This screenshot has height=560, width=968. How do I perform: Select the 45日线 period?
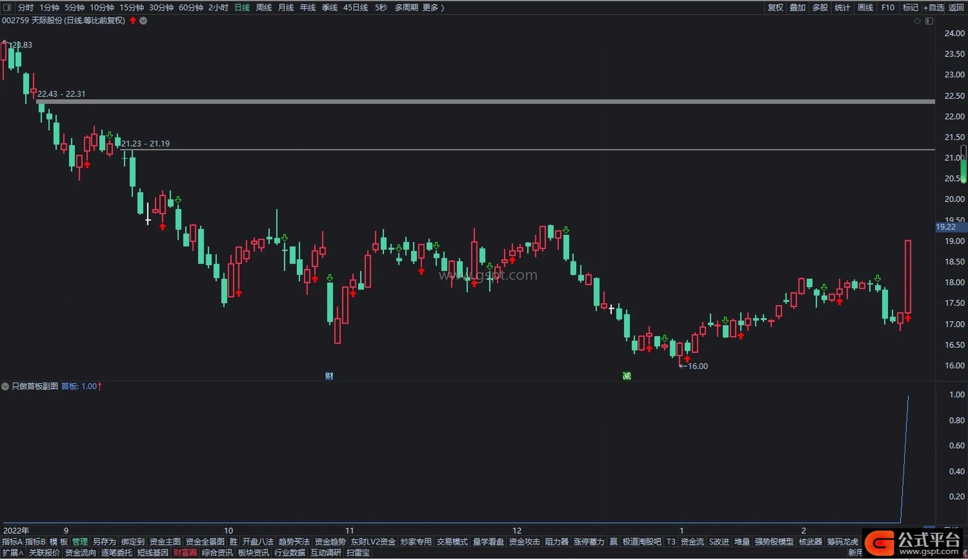(355, 8)
